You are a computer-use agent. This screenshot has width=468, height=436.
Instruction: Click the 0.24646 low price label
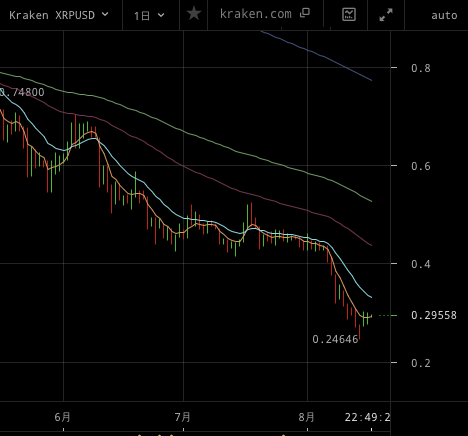(335, 339)
